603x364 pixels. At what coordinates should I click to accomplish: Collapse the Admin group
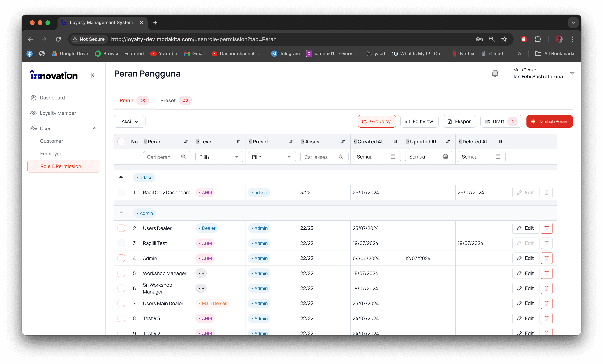[121, 212]
